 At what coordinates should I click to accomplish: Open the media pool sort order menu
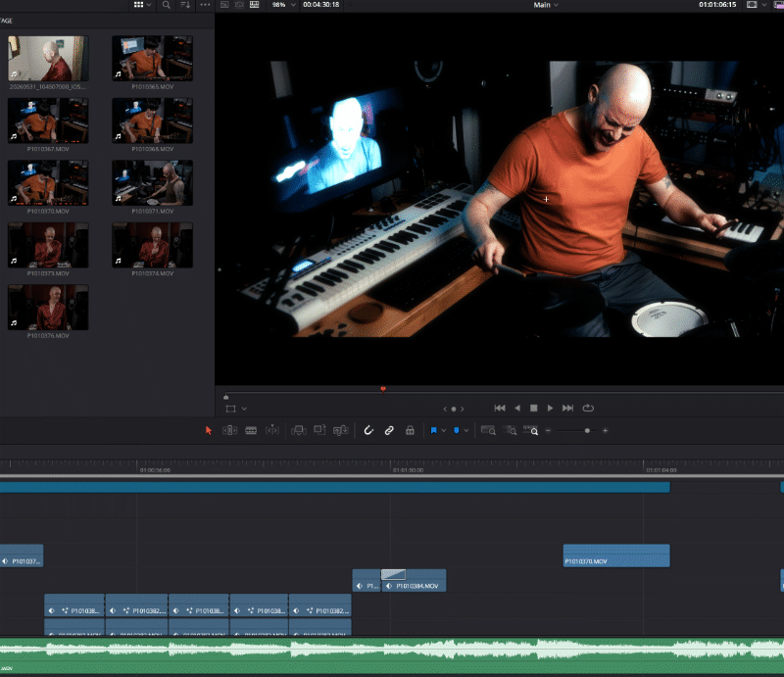pos(185,5)
